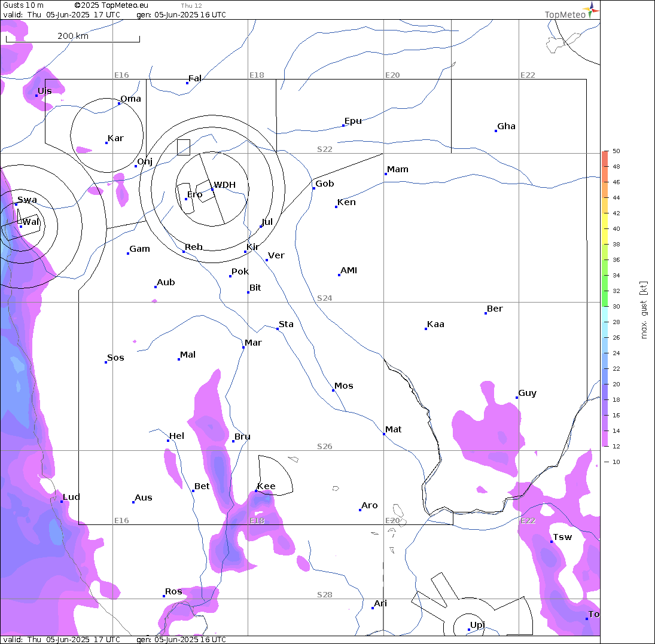
Task: Click the Bet station label
Action: tap(202, 486)
